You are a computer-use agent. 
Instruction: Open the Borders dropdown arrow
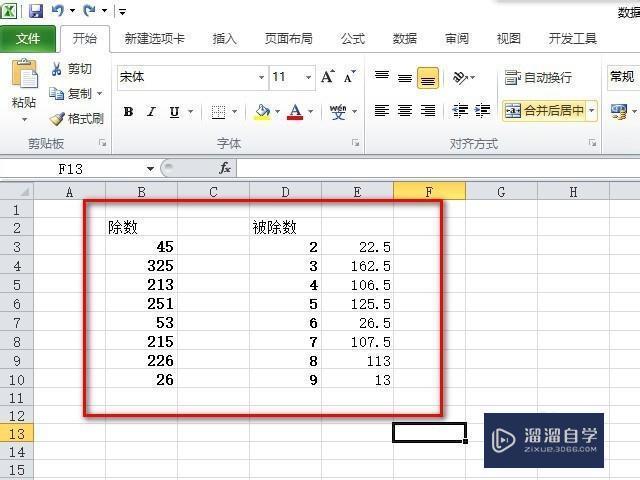click(234, 111)
